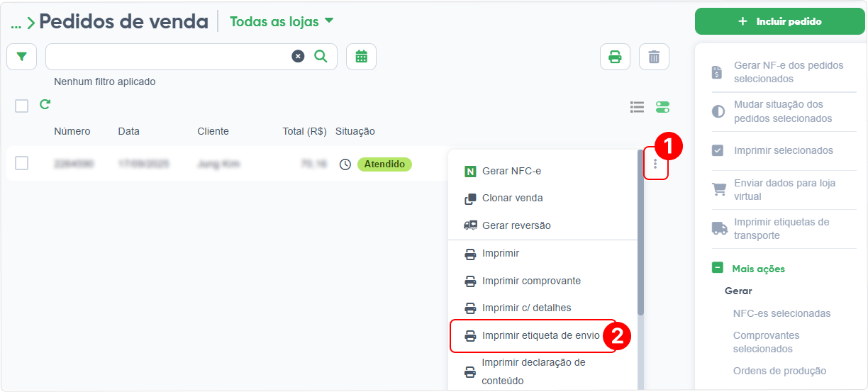Tick the select-all orders checkbox

pyautogui.click(x=22, y=106)
